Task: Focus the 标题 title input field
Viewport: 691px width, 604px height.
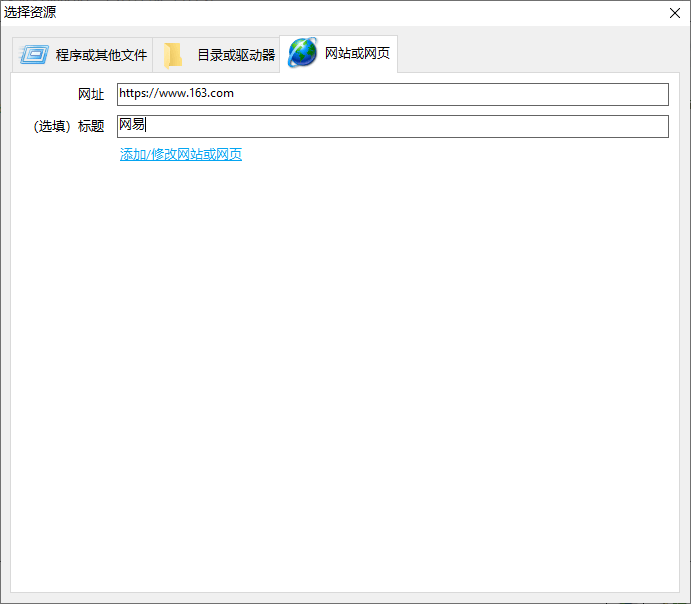Action: [x=393, y=126]
